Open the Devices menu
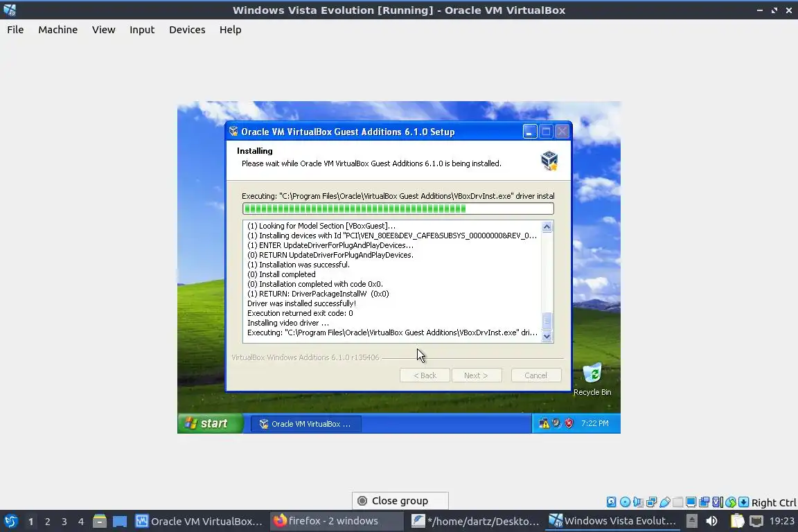The image size is (798, 532). [187, 30]
